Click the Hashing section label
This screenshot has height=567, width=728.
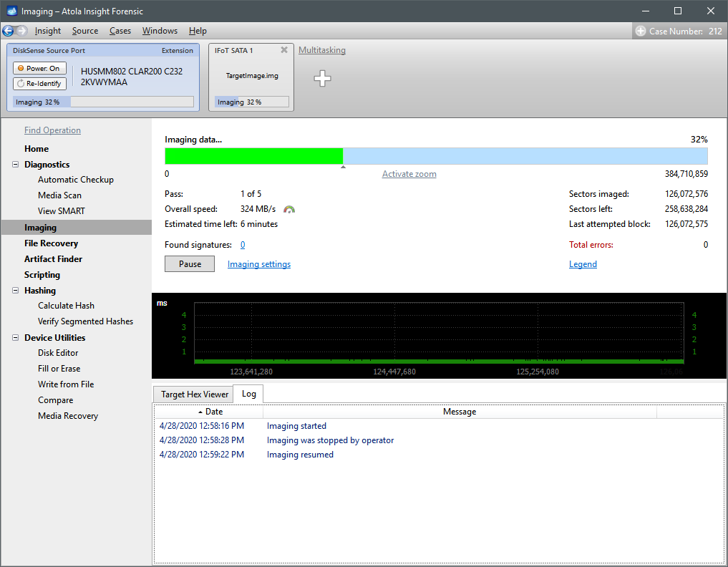(x=40, y=290)
